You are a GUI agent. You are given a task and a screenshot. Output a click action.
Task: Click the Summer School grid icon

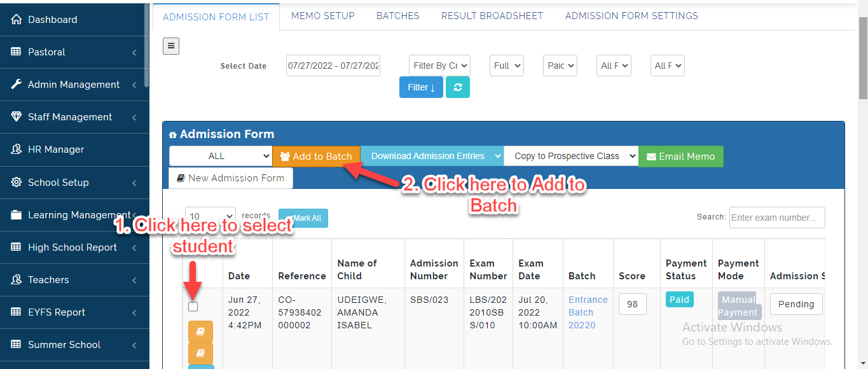tap(17, 345)
